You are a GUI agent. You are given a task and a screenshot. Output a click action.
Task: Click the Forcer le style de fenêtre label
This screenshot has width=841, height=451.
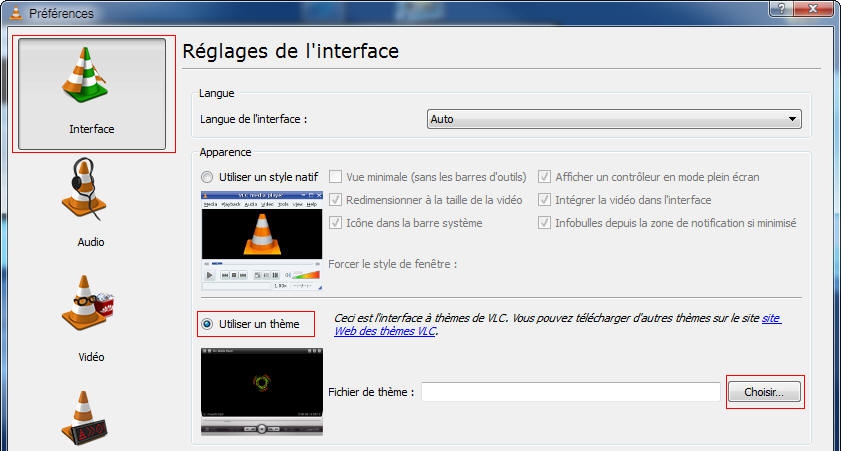(393, 264)
